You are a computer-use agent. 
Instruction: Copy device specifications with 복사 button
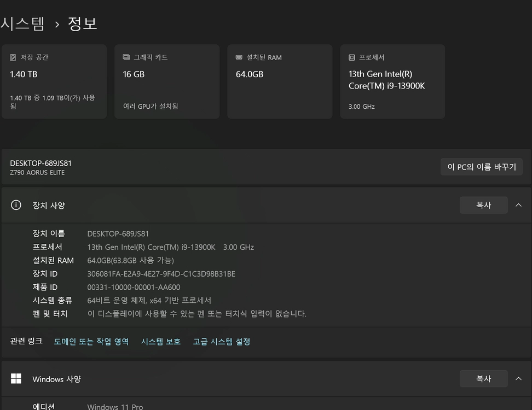[483, 205]
